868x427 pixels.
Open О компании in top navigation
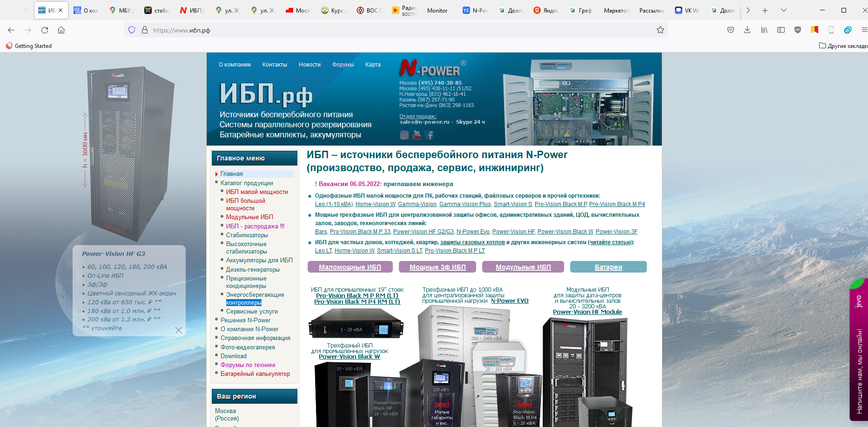click(235, 65)
